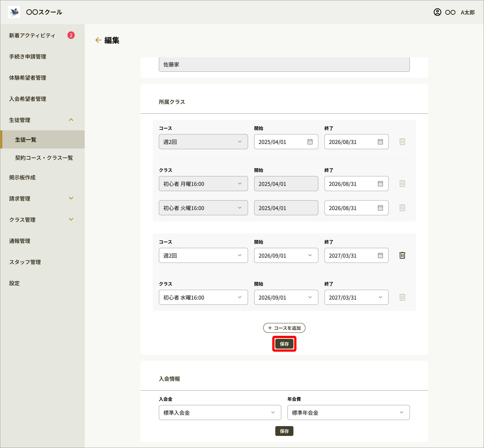Select 生徒一覧 in the sidebar

pos(43,139)
